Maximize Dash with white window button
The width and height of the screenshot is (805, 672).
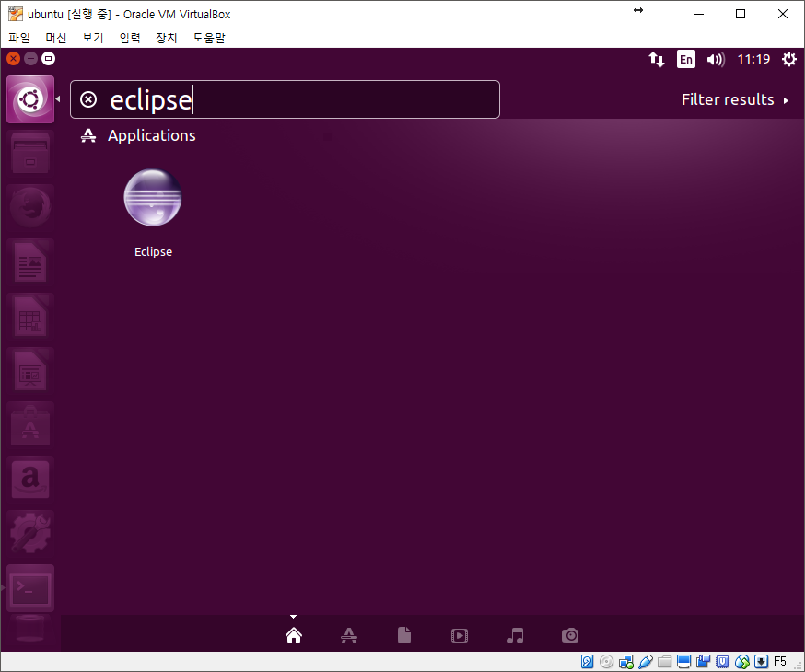[x=48, y=59]
